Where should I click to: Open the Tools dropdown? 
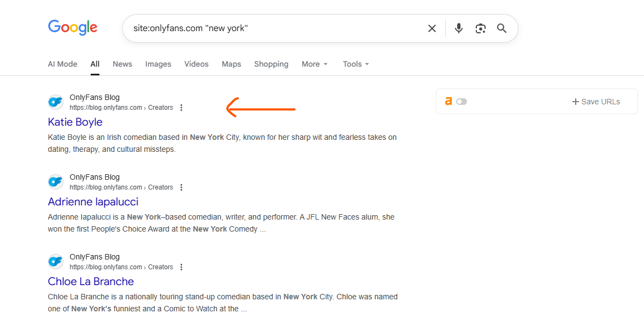(x=356, y=64)
